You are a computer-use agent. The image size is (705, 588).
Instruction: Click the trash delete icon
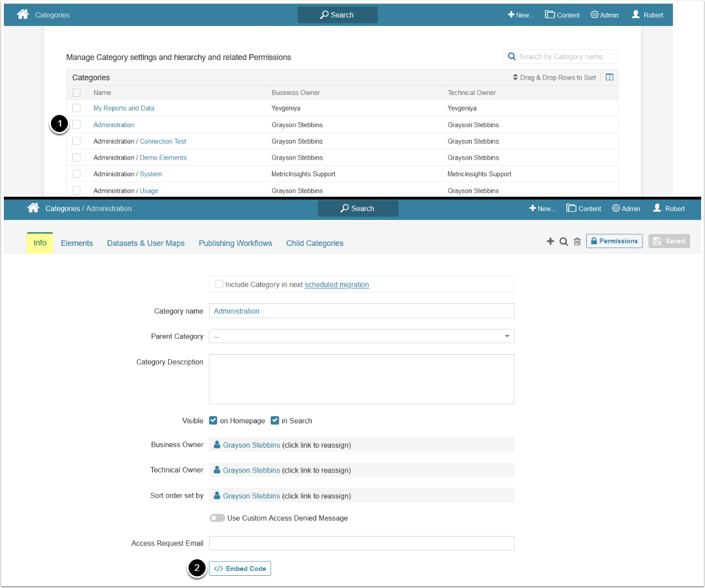coord(577,242)
